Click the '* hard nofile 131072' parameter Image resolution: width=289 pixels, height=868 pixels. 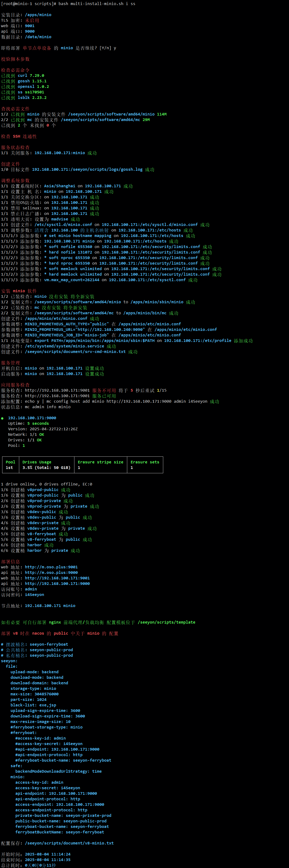(x=68, y=252)
